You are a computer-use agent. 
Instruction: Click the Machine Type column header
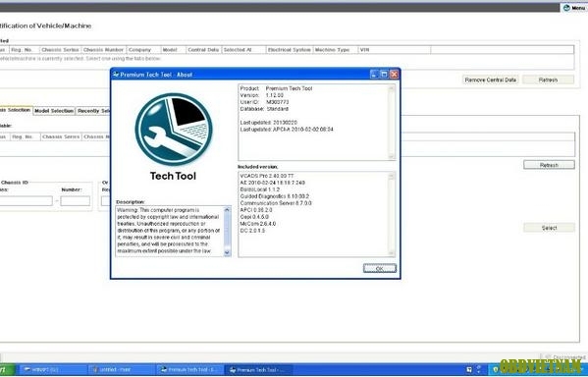coord(335,49)
